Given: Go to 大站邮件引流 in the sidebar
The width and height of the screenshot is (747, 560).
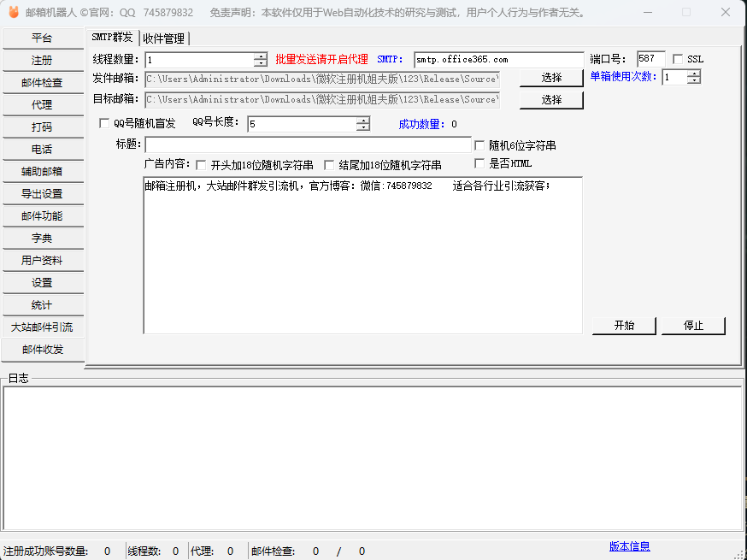Looking at the screenshot, I should 42,327.
